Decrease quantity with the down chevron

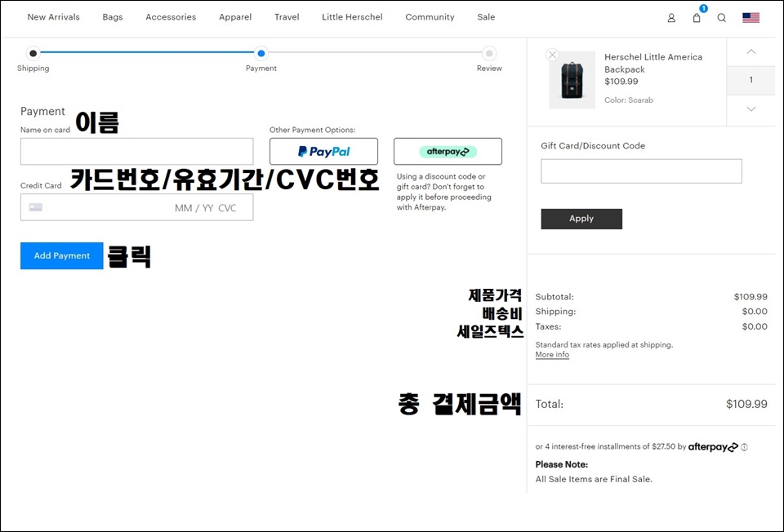(751, 109)
